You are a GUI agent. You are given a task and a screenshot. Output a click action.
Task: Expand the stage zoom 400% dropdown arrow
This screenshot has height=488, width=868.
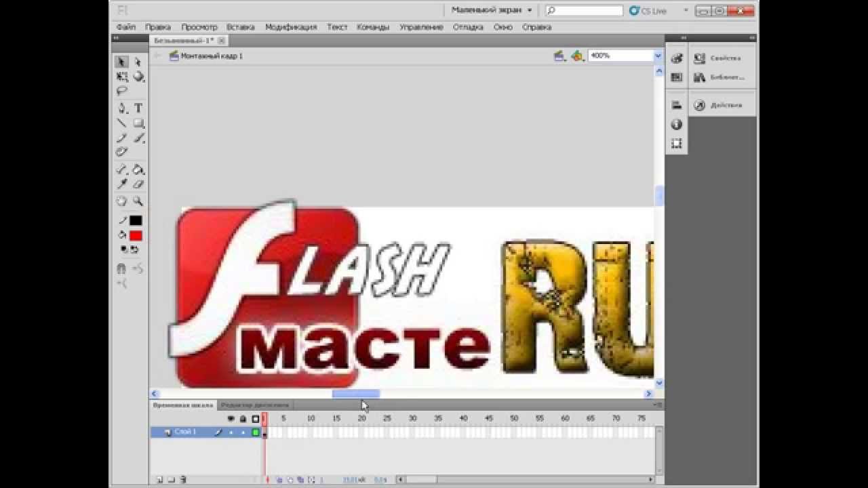coord(658,56)
